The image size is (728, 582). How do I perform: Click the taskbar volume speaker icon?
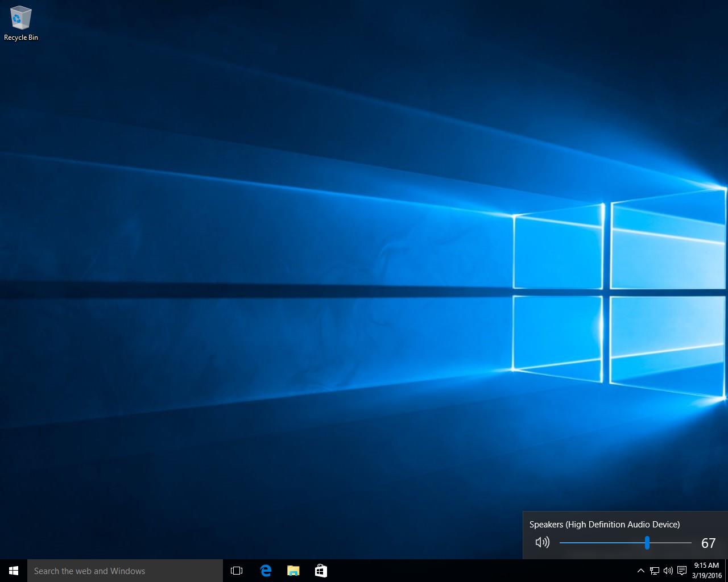click(668, 571)
